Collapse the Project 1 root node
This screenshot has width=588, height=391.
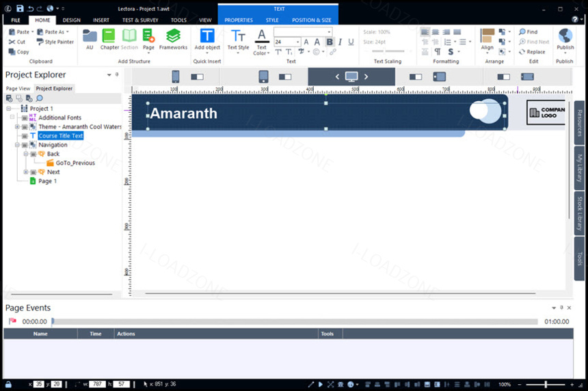[x=8, y=108]
